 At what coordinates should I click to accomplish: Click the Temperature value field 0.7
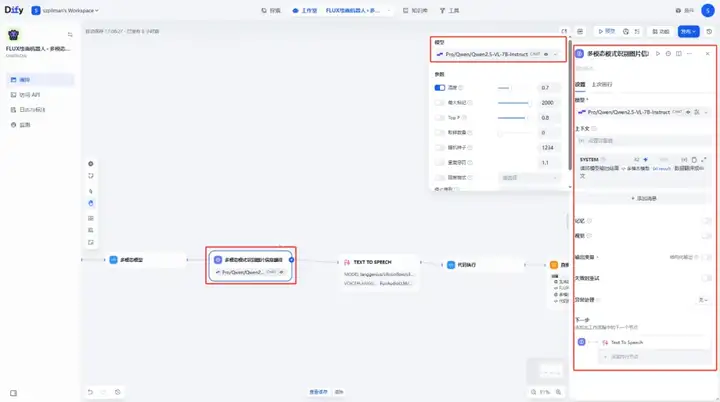pyautogui.click(x=548, y=87)
